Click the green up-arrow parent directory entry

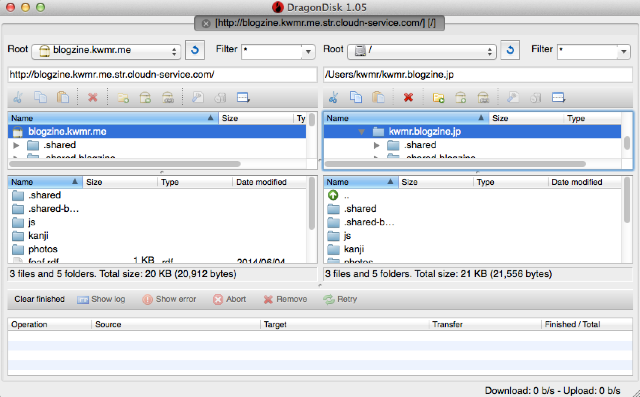coord(333,195)
